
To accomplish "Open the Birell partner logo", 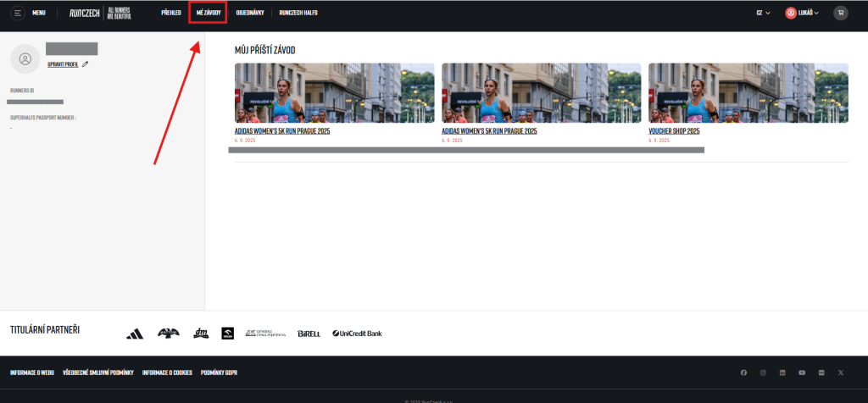I will [309, 334].
